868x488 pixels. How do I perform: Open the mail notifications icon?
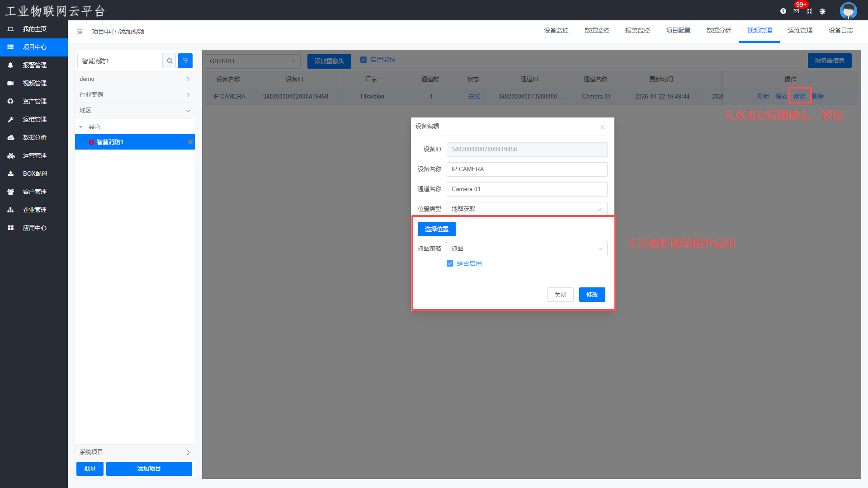point(796,11)
